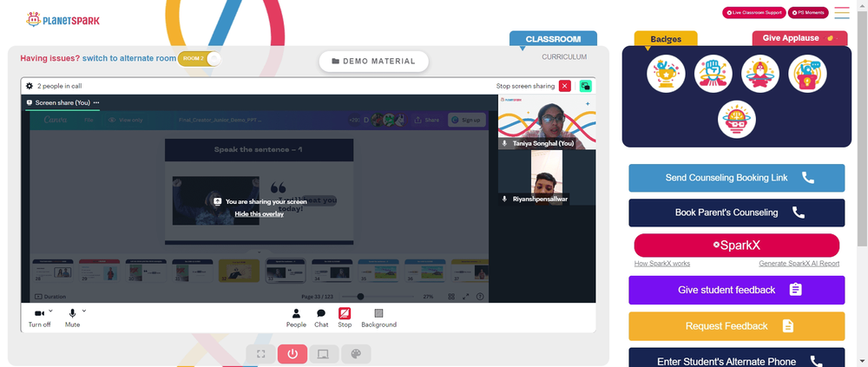Click the Give Applause tab

pos(799,38)
